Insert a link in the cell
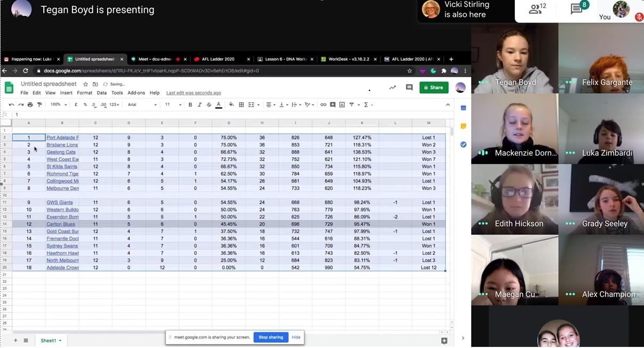This screenshot has height=348, width=644. [x=323, y=104]
